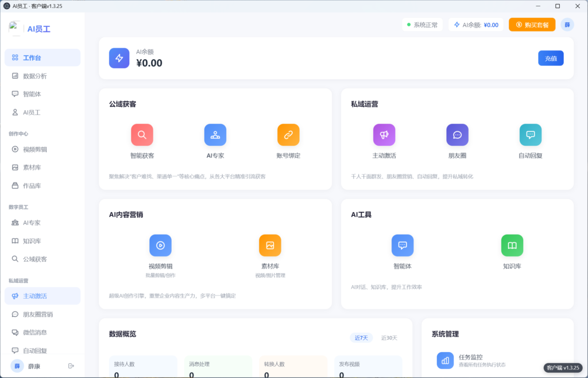Select the 主动激活 megaphone icon card
Viewport: 588px width, 378px height.
click(384, 135)
